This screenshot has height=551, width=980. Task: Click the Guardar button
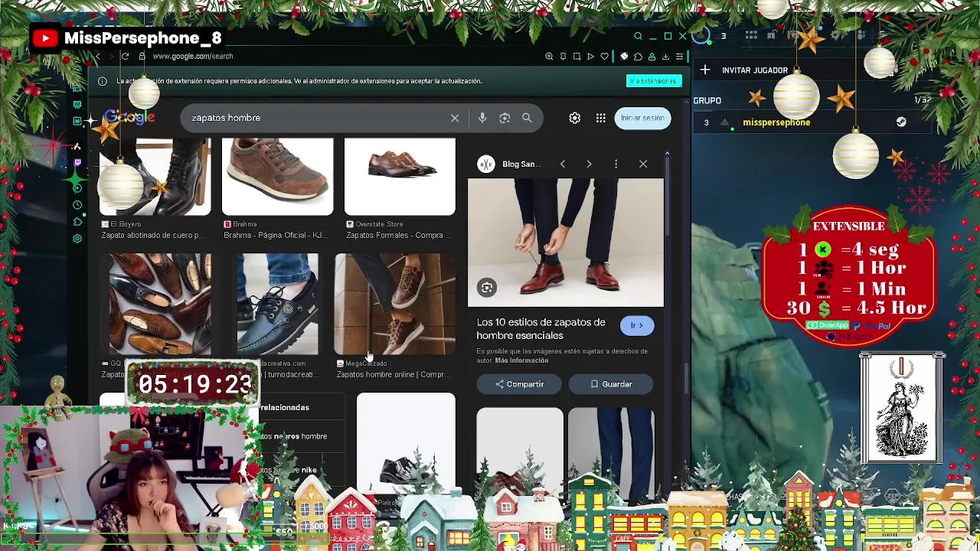611,384
